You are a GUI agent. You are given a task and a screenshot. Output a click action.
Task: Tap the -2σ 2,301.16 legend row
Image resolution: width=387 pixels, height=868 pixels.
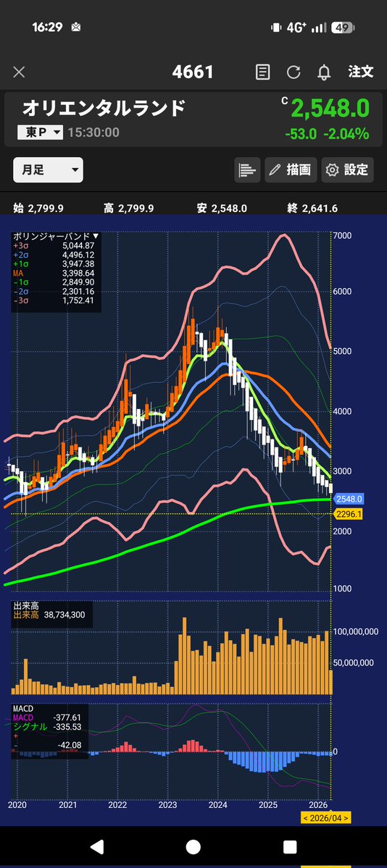coord(54,292)
